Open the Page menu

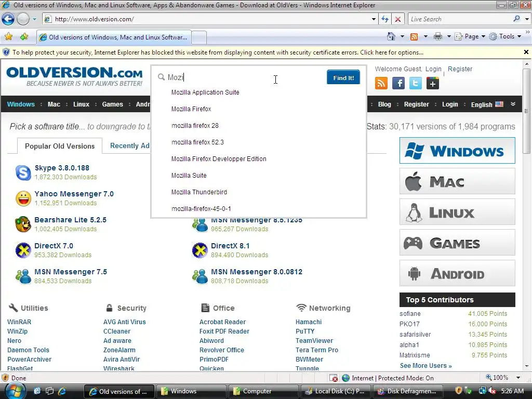pos(470,36)
